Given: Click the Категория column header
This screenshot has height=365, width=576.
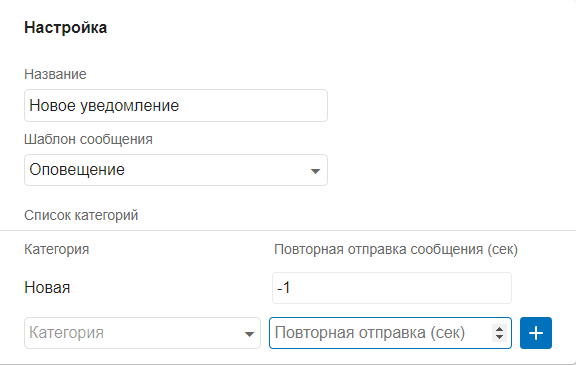Looking at the screenshot, I should pos(57,249).
